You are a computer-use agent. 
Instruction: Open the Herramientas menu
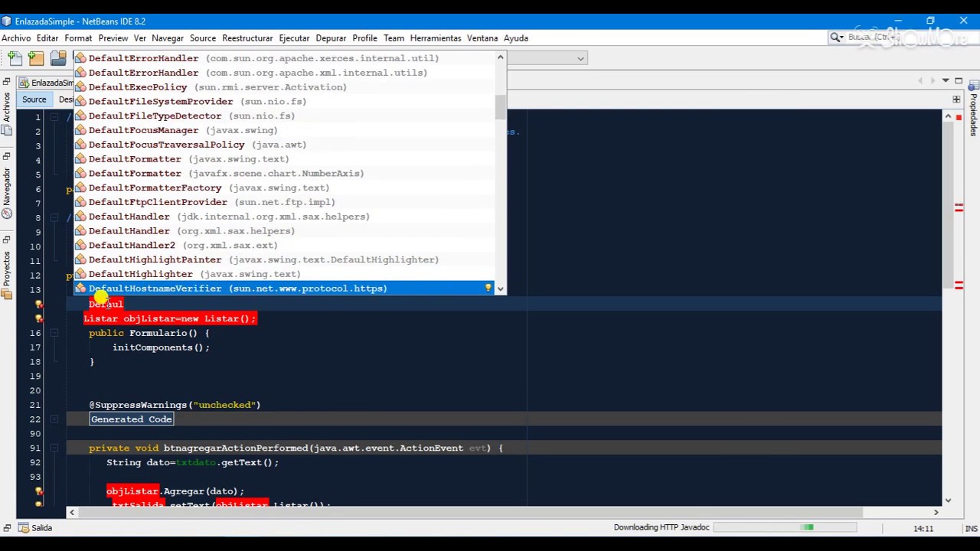tap(435, 37)
